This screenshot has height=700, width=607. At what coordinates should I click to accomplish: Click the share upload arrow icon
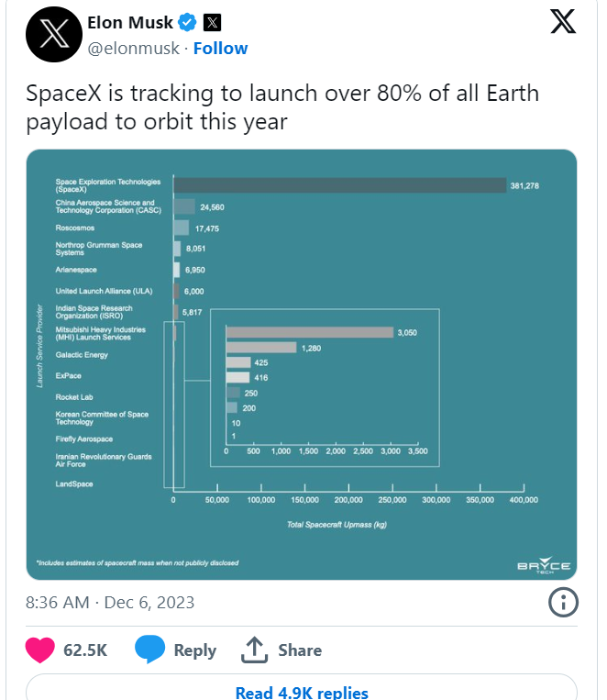(254, 650)
